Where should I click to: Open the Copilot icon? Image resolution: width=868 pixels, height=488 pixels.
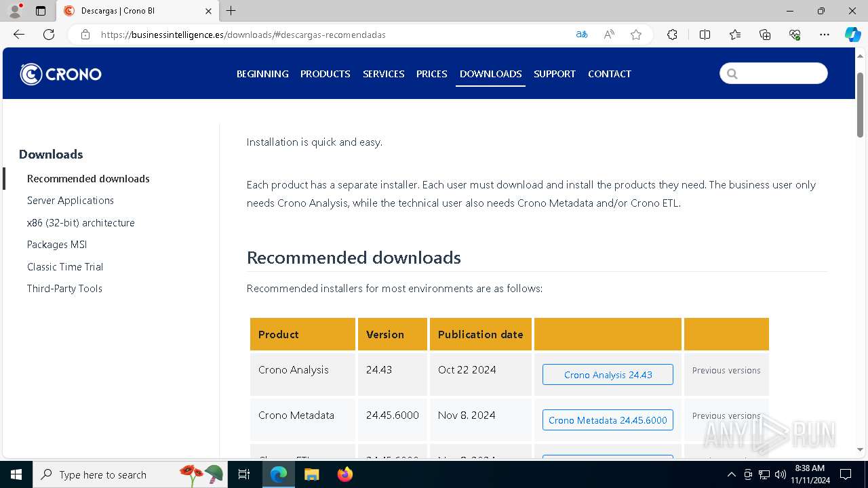tap(852, 35)
